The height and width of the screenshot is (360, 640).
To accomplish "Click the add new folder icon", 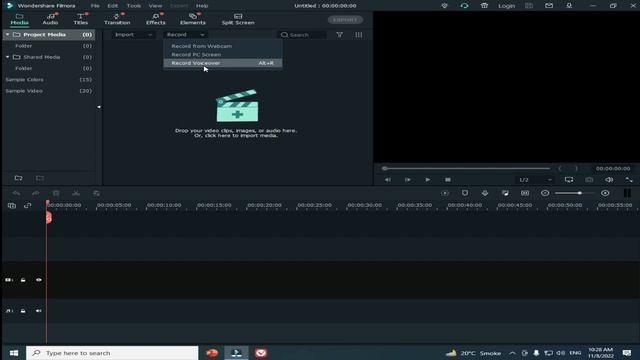I will (18, 178).
